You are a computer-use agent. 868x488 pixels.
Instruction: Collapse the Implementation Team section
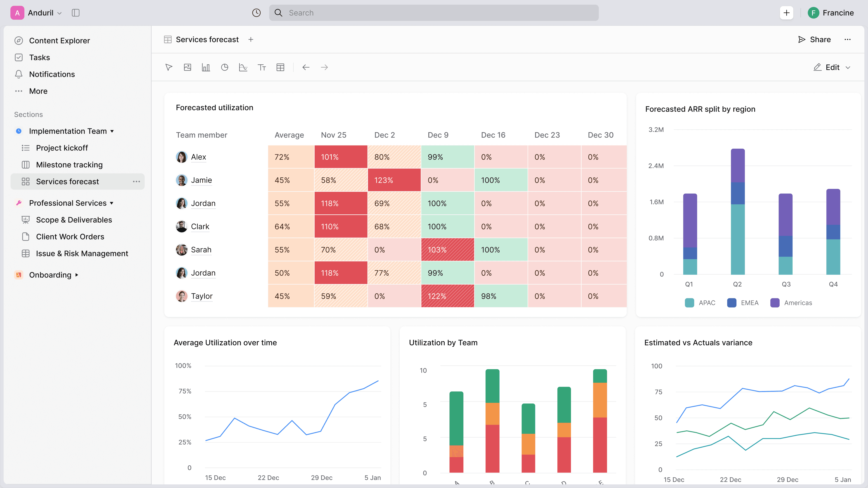coord(112,131)
